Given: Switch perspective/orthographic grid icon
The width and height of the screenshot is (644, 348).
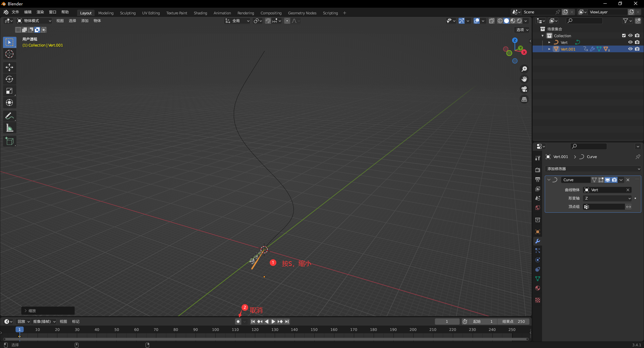Looking at the screenshot, I should point(524,99).
